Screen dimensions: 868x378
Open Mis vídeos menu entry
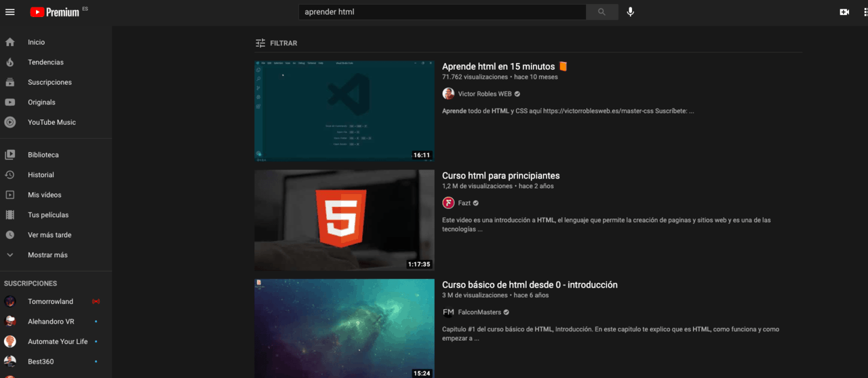click(x=56, y=195)
